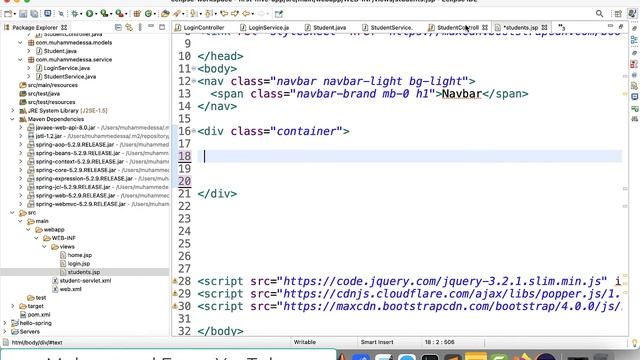Click the Run Last Tool coverage icon
Image resolution: width=640 pixels, height=360 pixels.
[x=104, y=13]
